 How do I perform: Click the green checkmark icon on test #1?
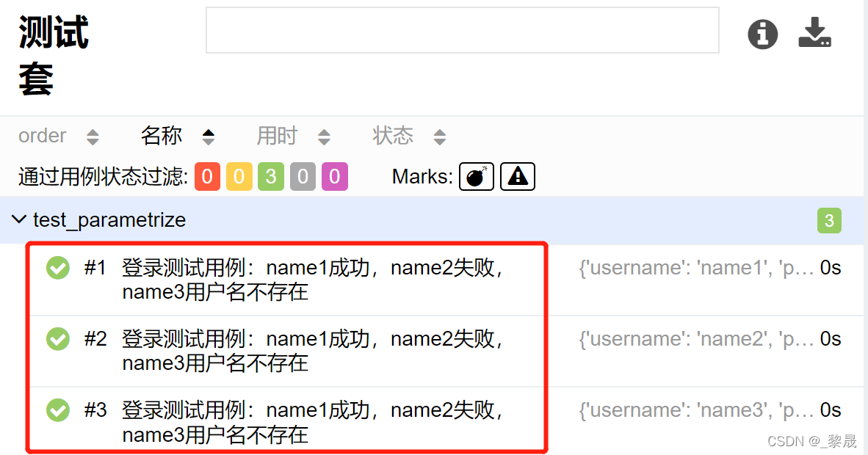click(57, 267)
